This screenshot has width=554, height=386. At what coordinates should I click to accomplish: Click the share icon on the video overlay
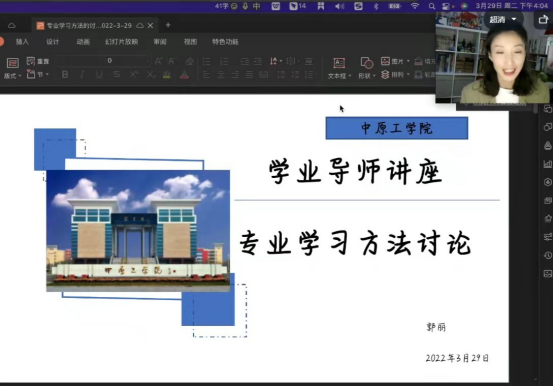tap(543, 19)
